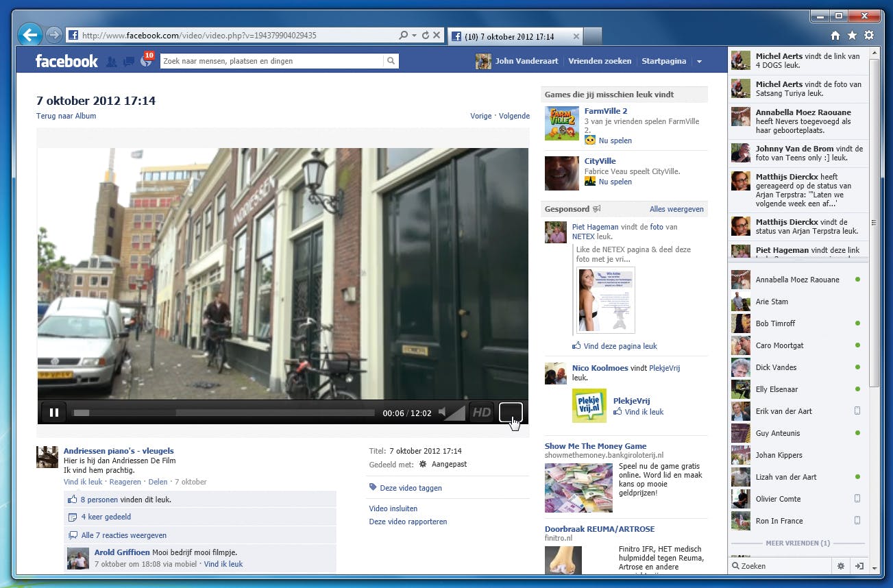Open notifications globe showing 10
The width and height of the screenshot is (893, 588).
tap(146, 60)
